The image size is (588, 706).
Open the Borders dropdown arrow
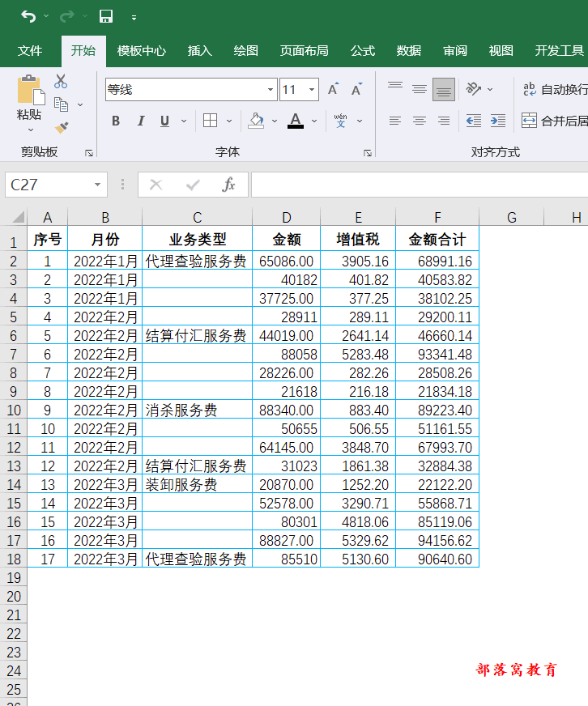pyautogui.click(x=229, y=121)
